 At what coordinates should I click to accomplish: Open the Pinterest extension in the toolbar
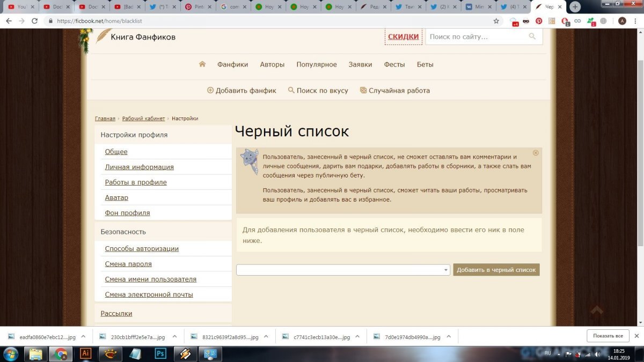pos(539,21)
